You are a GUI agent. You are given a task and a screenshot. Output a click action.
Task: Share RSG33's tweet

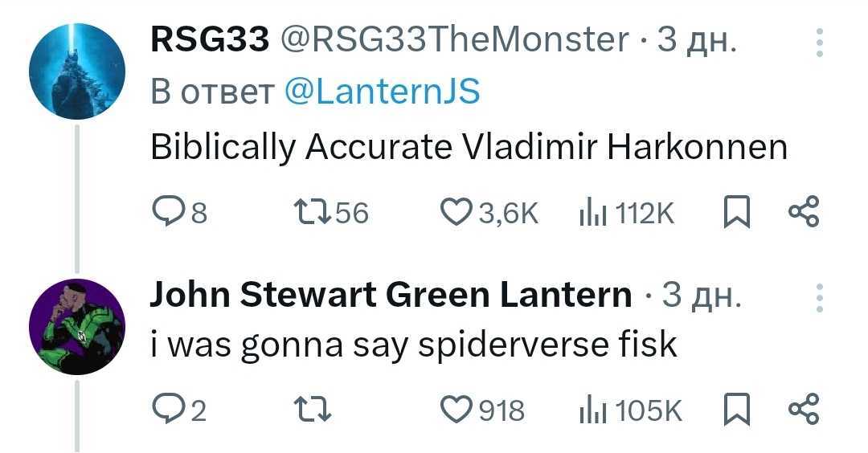tap(804, 213)
